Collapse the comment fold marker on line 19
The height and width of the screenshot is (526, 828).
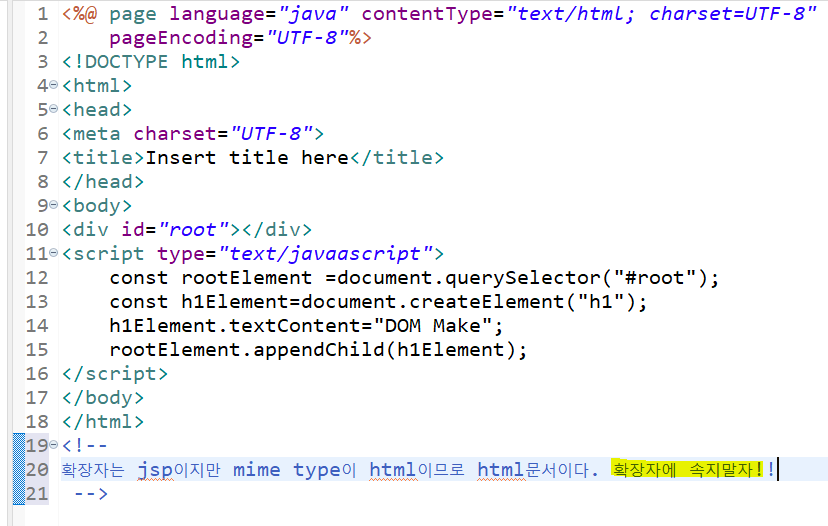(x=54, y=445)
